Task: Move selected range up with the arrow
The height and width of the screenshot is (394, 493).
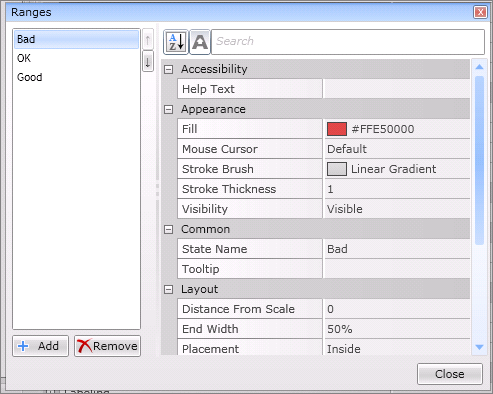Action: (x=148, y=40)
